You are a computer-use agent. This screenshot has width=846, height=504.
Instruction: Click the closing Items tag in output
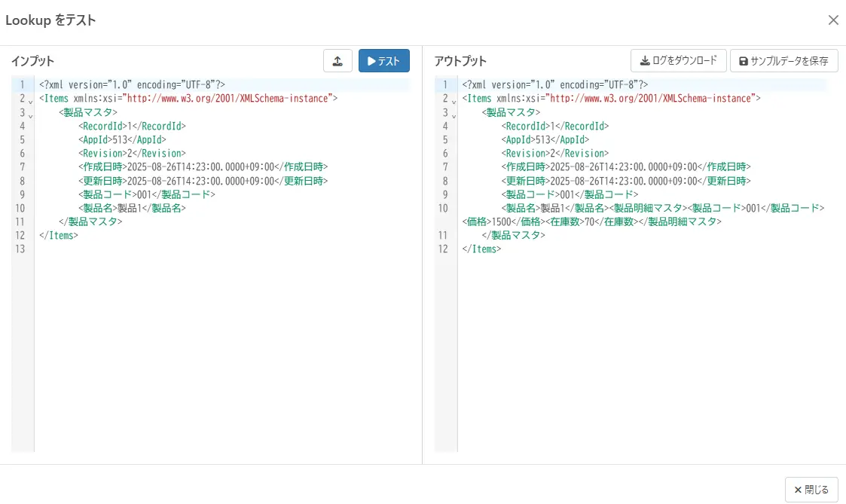481,249
